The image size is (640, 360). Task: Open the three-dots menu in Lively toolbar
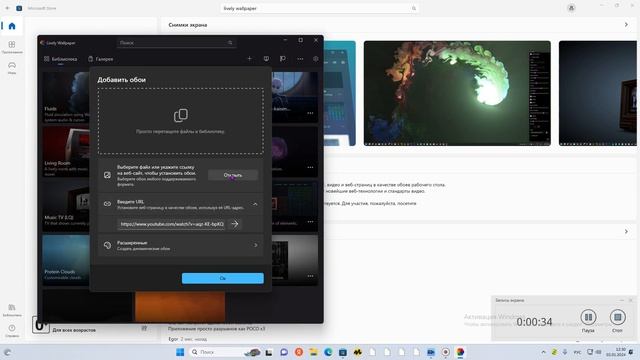point(300,59)
